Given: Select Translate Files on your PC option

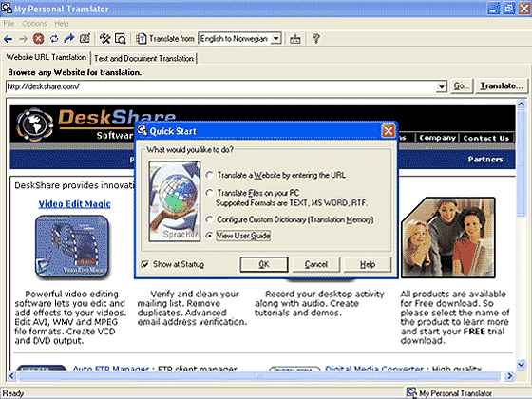Looking at the screenshot, I should (210, 193).
